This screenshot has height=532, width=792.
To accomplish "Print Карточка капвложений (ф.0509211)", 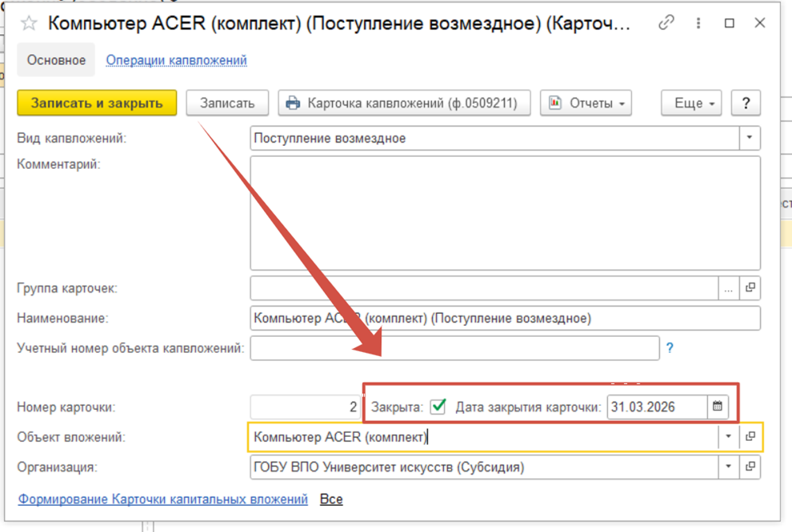I will pyautogui.click(x=404, y=103).
